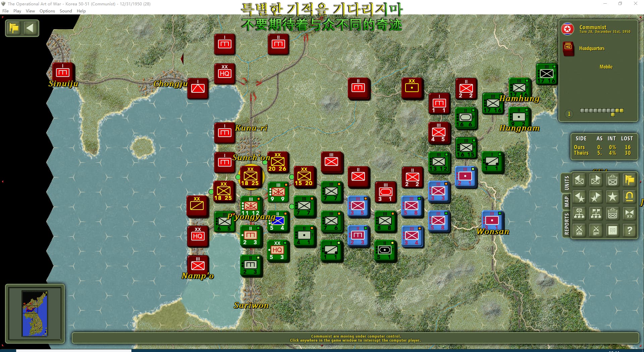
Task: Switch to the REPORTS tab
Action: click(x=567, y=224)
